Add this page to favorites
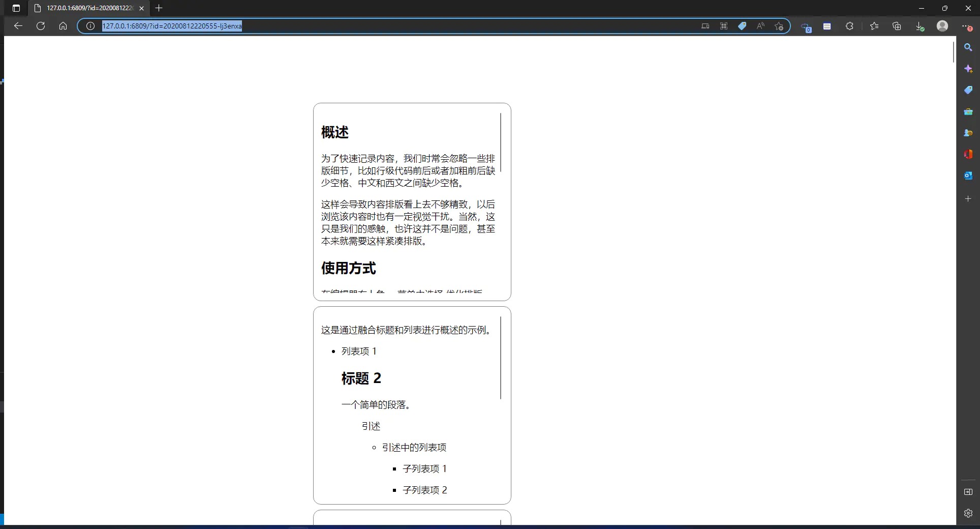The width and height of the screenshot is (980, 529). pos(779,26)
